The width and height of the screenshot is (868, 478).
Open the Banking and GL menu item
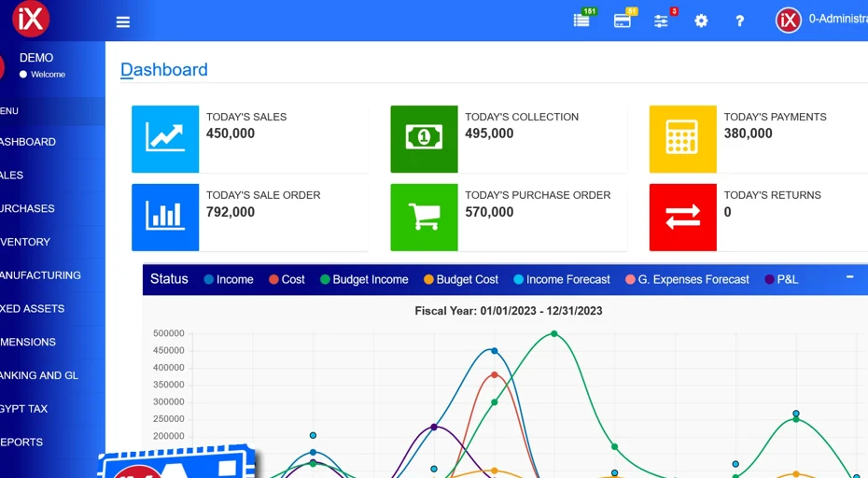pos(52,375)
